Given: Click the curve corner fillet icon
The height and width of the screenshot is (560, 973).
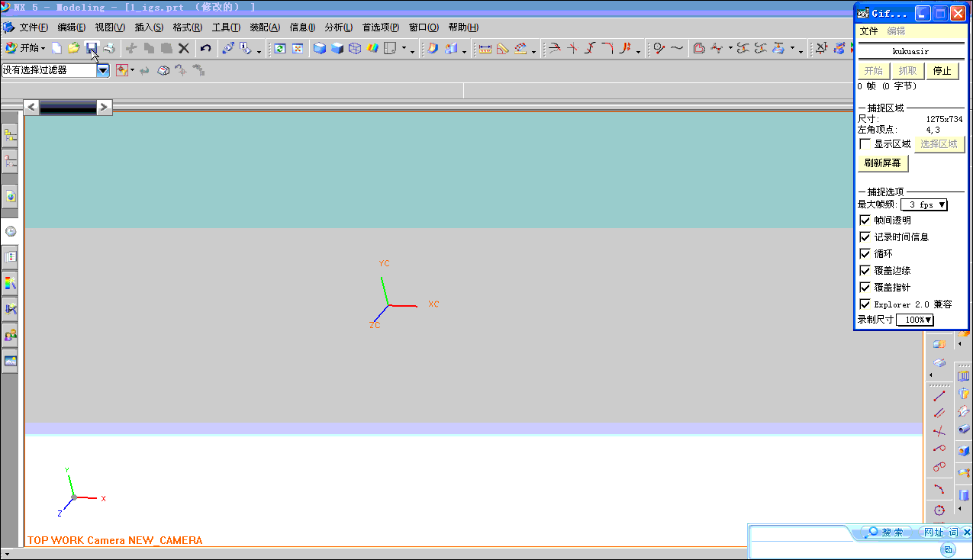Looking at the screenshot, I should tap(607, 48).
